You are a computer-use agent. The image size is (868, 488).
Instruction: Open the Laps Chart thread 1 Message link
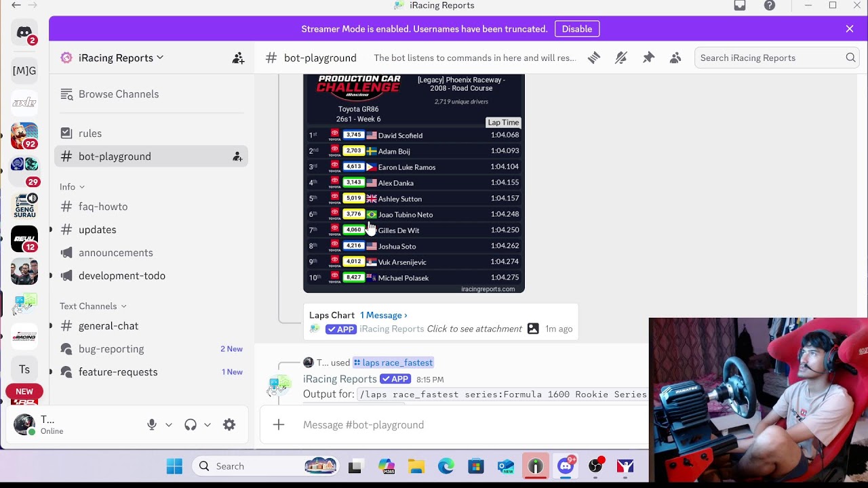point(384,315)
